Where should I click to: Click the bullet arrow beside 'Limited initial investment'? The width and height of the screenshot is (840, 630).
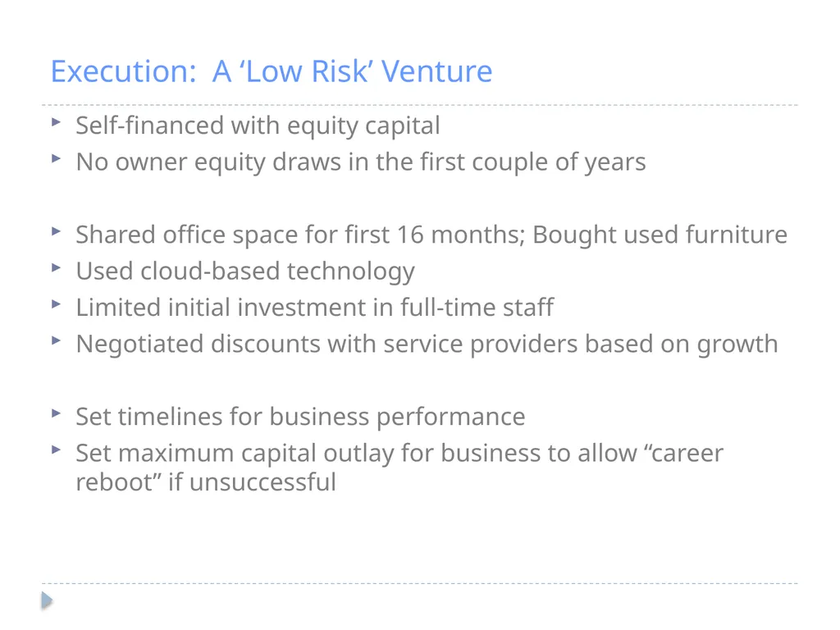57,304
